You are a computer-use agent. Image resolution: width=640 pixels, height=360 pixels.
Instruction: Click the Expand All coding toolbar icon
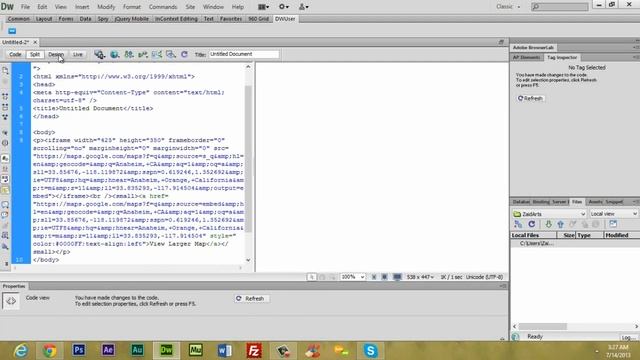[x=5, y=117]
